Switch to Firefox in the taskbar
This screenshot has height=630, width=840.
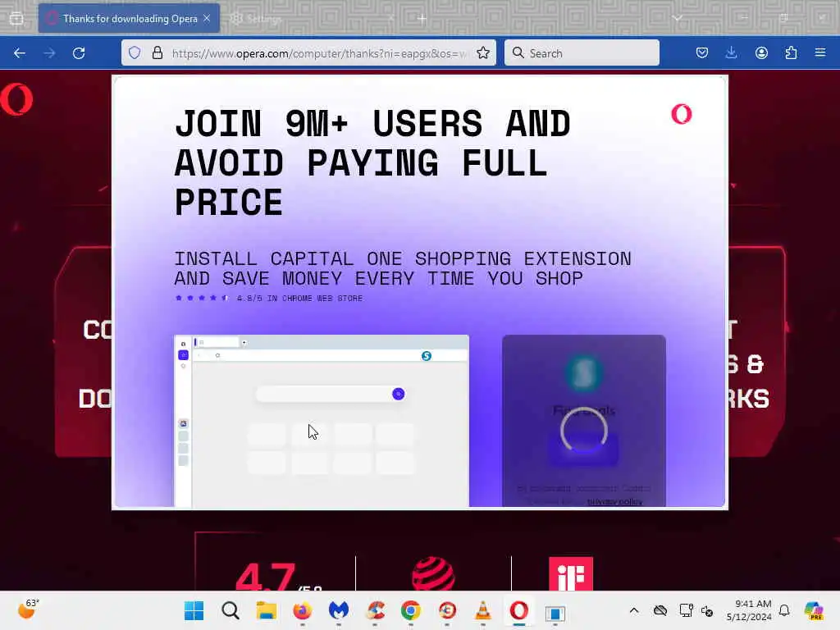click(x=302, y=610)
